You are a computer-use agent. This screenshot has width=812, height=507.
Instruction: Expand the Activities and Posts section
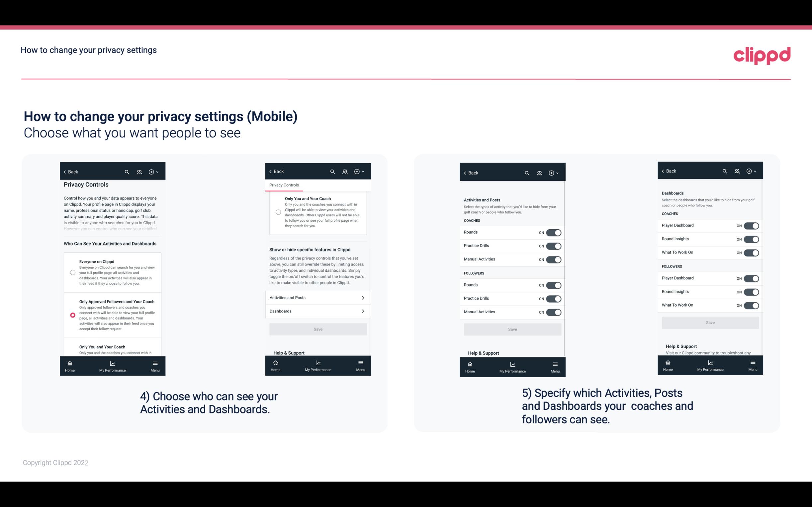point(317,297)
